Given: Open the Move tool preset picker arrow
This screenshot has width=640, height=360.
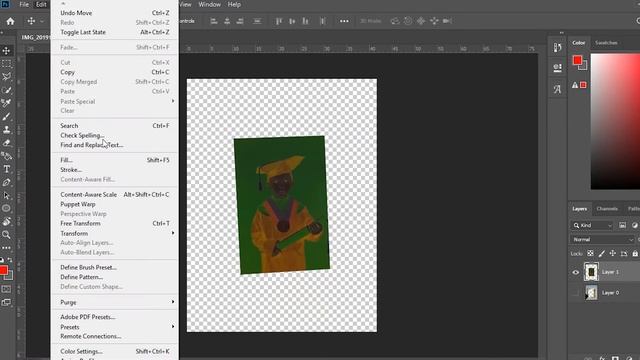Looking at the screenshot, I should [x=42, y=21].
